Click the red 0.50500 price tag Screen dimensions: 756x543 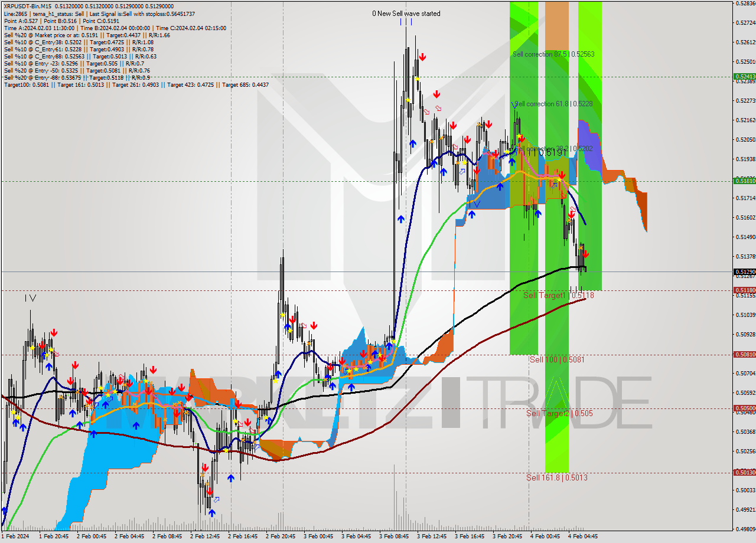click(x=744, y=408)
